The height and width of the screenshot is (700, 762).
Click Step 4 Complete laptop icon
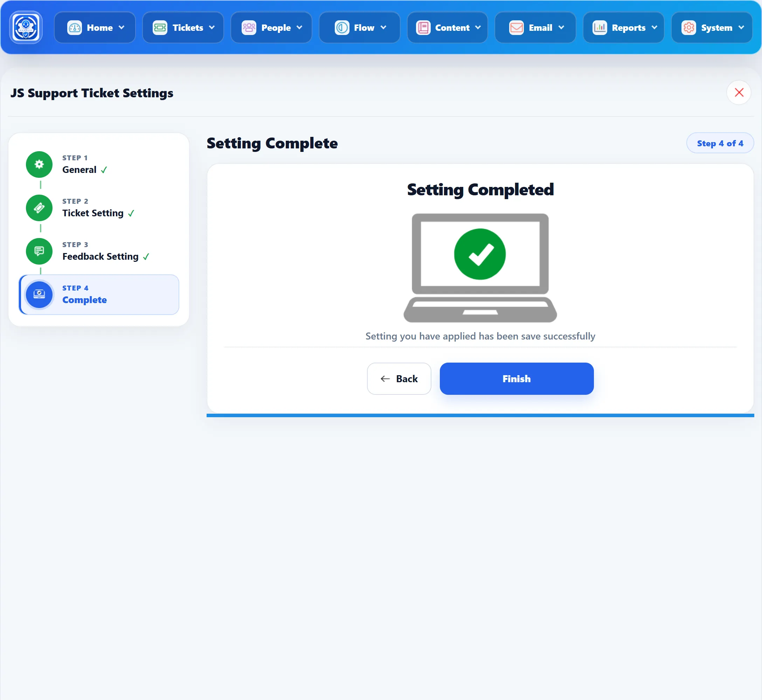[x=39, y=294]
